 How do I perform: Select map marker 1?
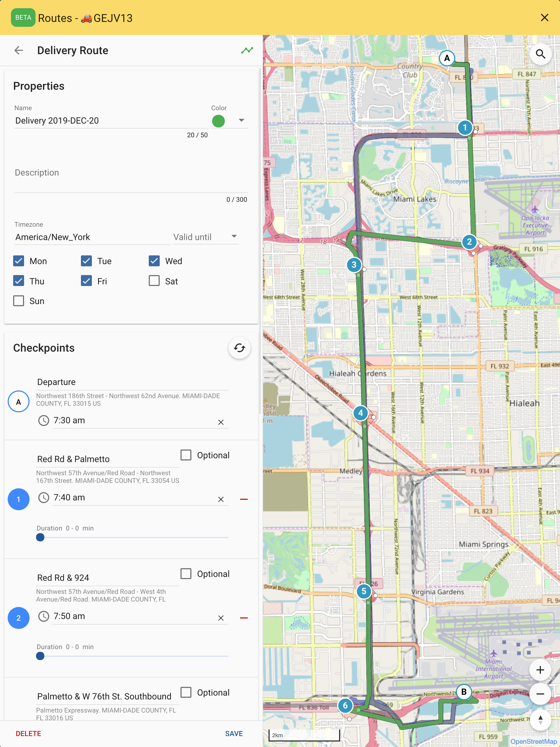465,128
